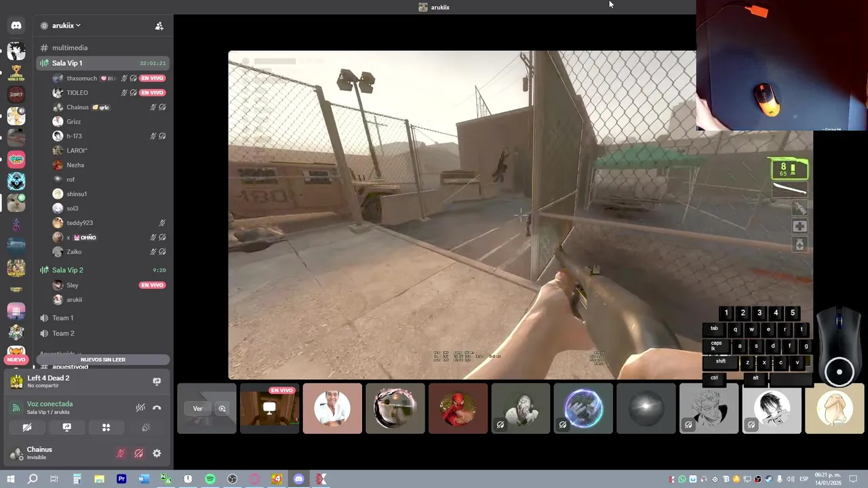
Task: Watch Sley's EN VIVO stream badge
Action: [153, 285]
